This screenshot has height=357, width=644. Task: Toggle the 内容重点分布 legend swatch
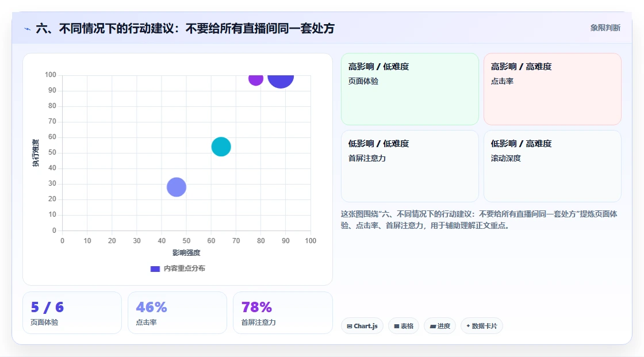155,268
